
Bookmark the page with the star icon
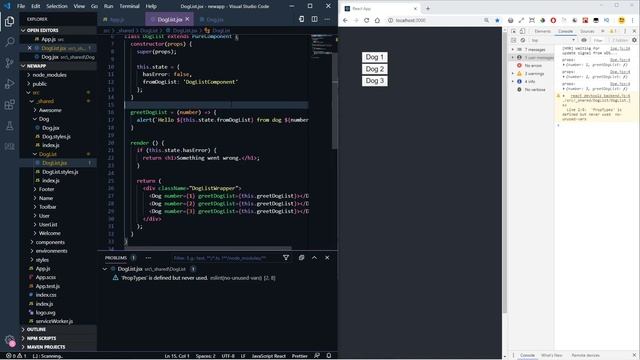[497, 20]
